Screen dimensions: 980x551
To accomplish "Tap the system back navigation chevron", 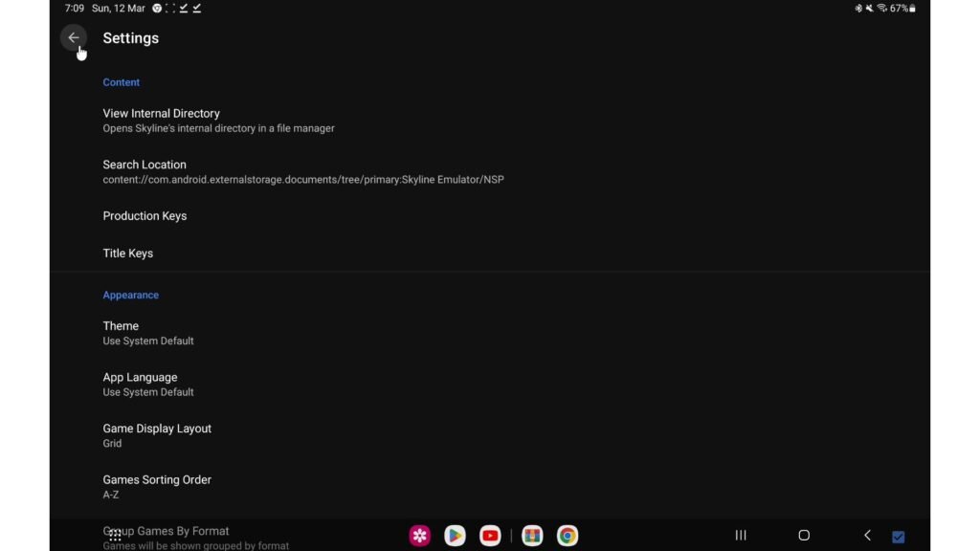I will pos(867,536).
